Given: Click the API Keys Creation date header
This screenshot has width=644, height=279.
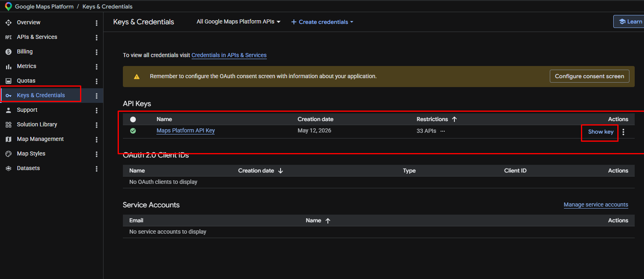Looking at the screenshot, I should tap(315, 119).
